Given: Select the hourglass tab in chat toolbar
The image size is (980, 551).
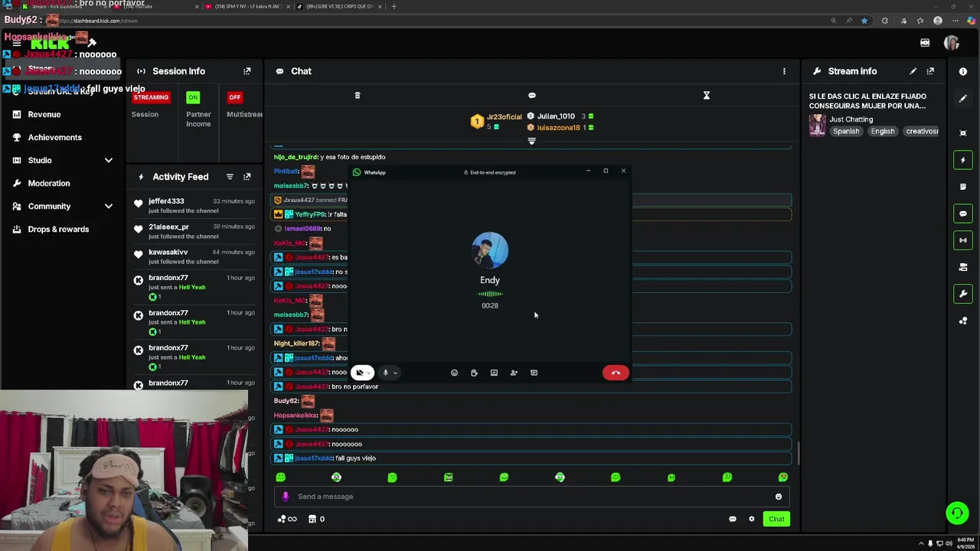Looking at the screenshot, I should pos(707,96).
